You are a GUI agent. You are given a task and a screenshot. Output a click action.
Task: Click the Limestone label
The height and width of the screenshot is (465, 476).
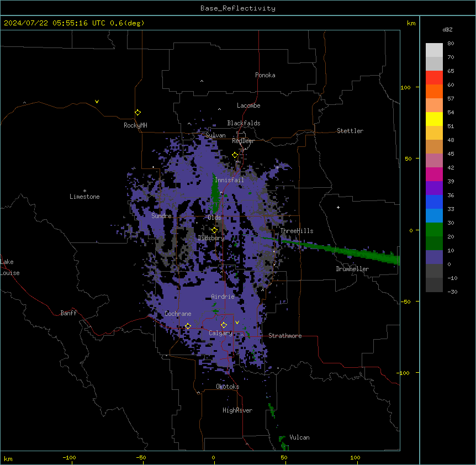pyautogui.click(x=84, y=197)
